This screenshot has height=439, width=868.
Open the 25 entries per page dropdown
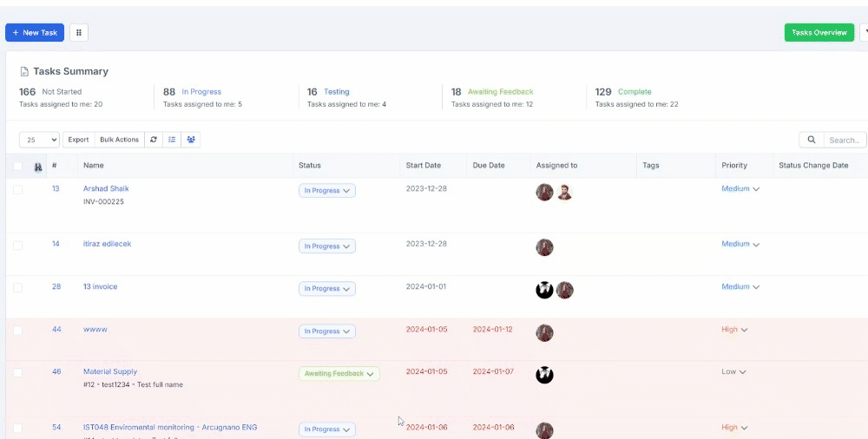(39, 140)
